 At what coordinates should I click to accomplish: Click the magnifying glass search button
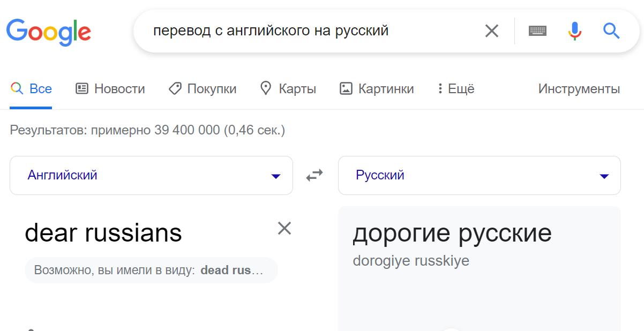click(x=611, y=31)
